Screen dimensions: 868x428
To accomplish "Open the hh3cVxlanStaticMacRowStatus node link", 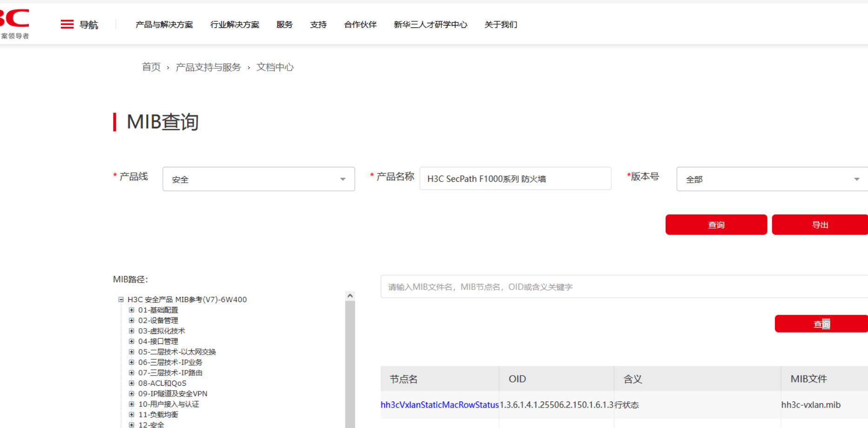I will 440,405.
